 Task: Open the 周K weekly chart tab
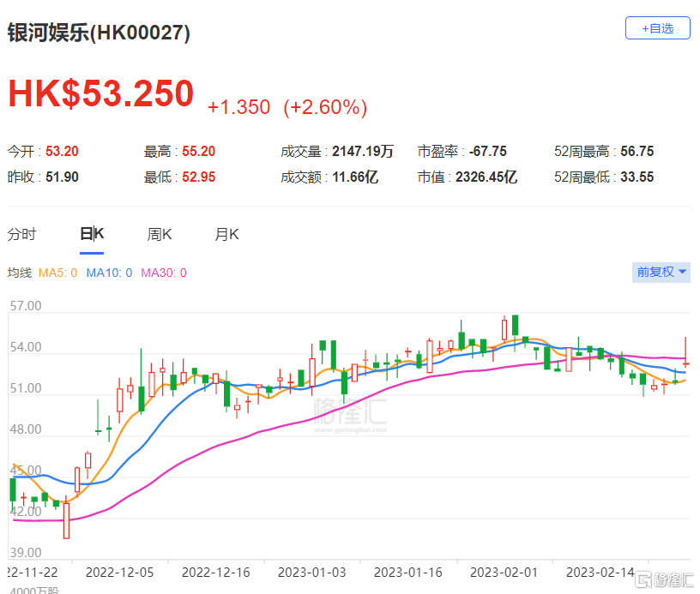(160, 234)
